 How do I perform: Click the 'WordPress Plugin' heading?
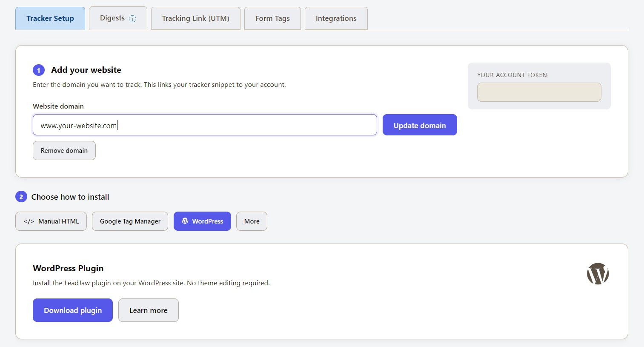(68, 268)
